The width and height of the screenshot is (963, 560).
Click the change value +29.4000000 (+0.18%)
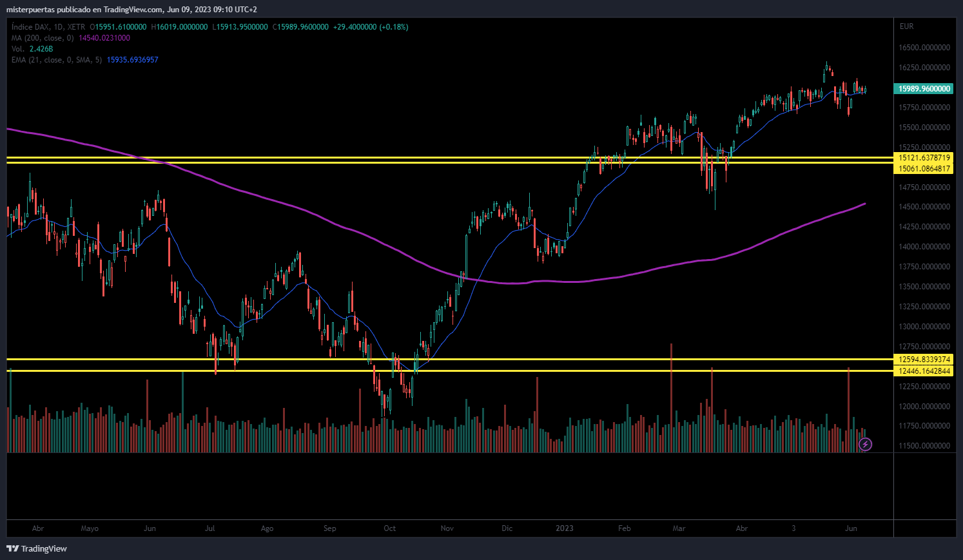pyautogui.click(x=371, y=27)
